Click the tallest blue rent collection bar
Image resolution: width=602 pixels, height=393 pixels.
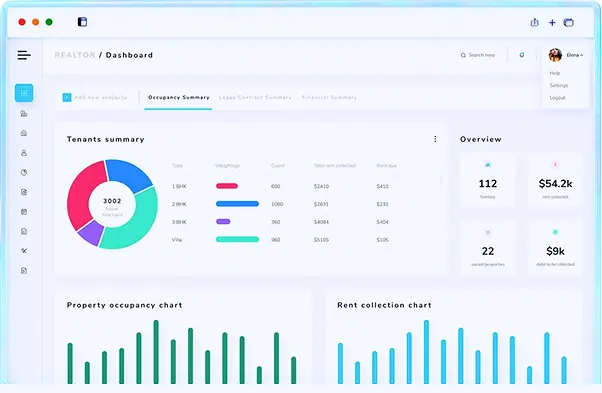tap(426, 352)
